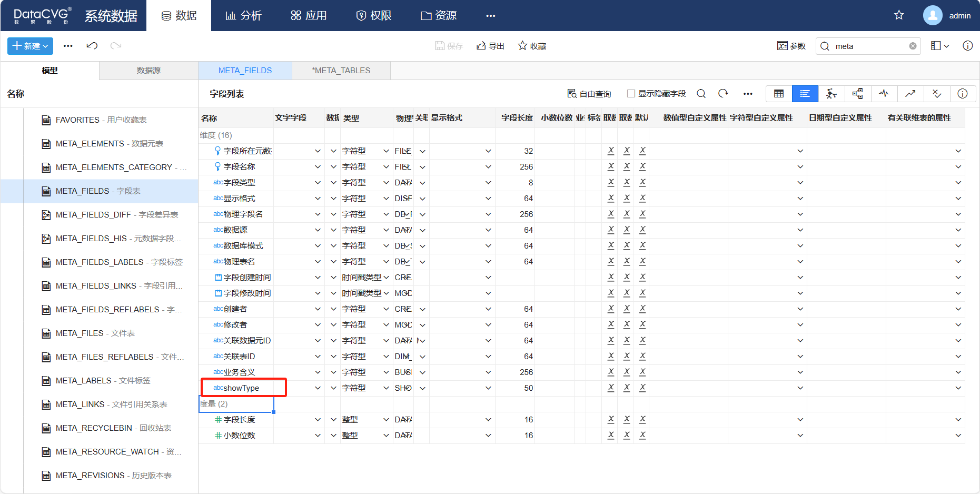Open the 新建 dropdown
This screenshot has width=980, height=494.
click(x=31, y=46)
